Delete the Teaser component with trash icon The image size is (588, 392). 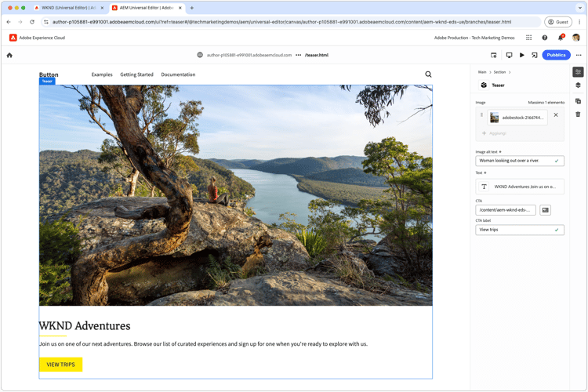(578, 114)
